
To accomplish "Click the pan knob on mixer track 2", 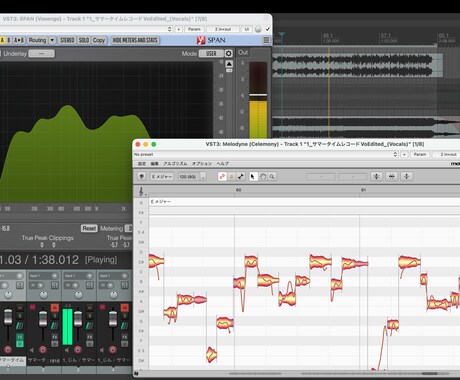I will pyautogui.click(x=43, y=295).
